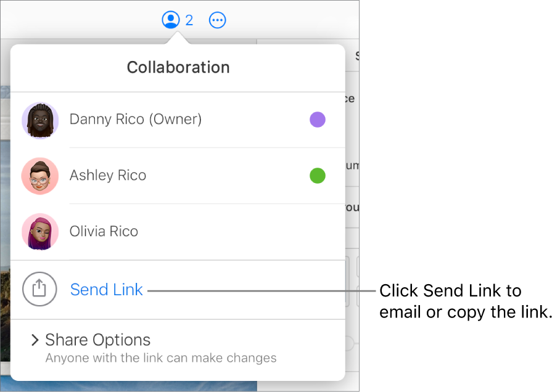Open the Share Options disclosure triangle

(x=35, y=340)
